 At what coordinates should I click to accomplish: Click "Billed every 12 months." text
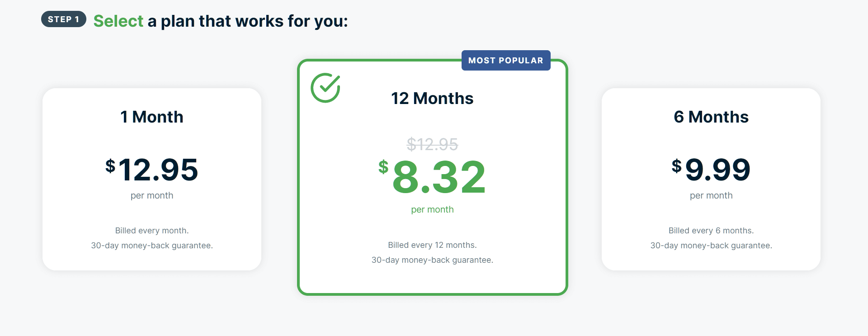tap(432, 245)
